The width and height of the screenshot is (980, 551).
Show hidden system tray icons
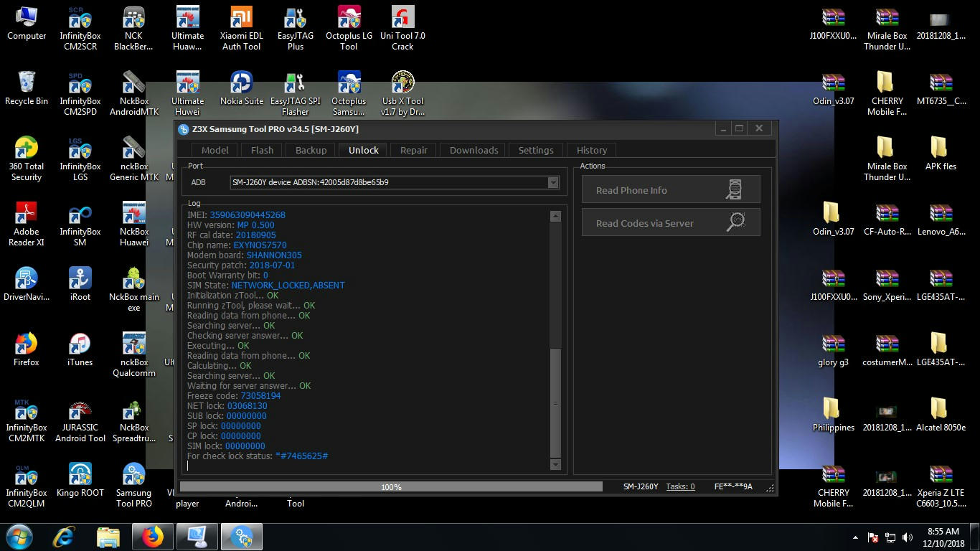(855, 537)
